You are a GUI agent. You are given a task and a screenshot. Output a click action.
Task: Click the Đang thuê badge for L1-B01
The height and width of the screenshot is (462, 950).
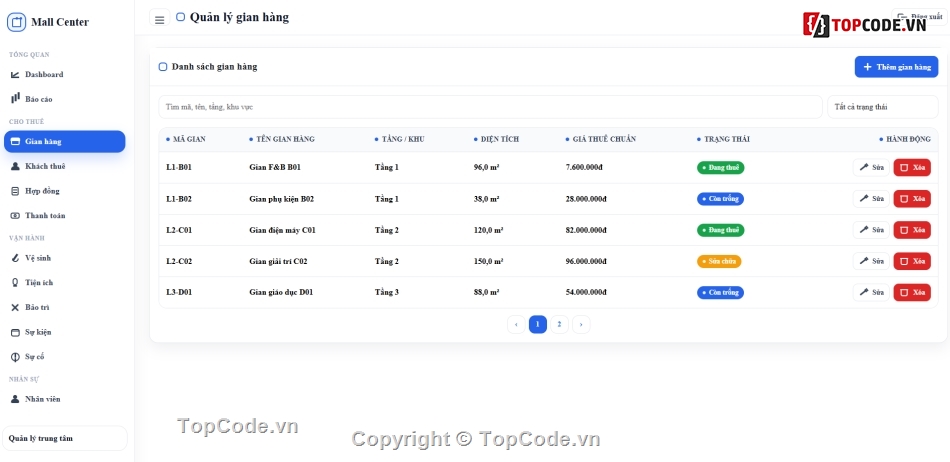(x=720, y=168)
